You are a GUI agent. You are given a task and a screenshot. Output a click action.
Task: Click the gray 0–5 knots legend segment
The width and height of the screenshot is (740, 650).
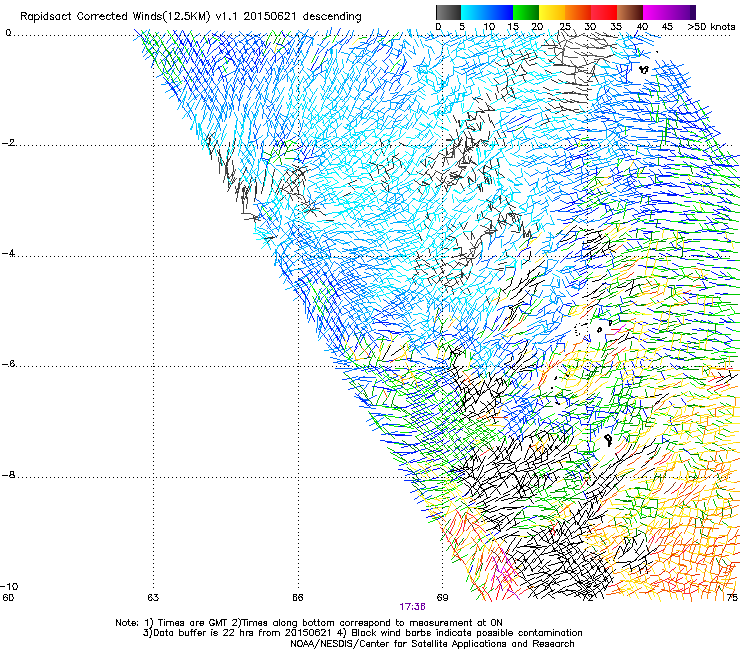pos(448,12)
